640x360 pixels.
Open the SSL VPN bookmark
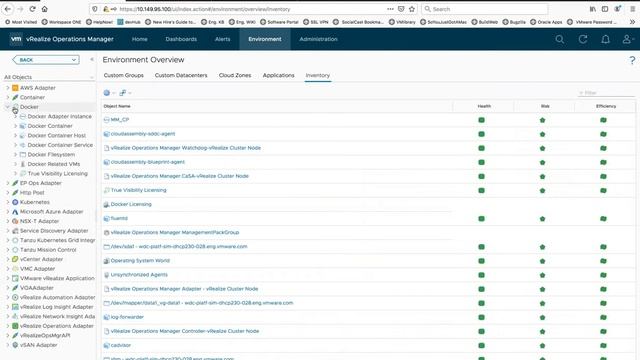coord(316,22)
